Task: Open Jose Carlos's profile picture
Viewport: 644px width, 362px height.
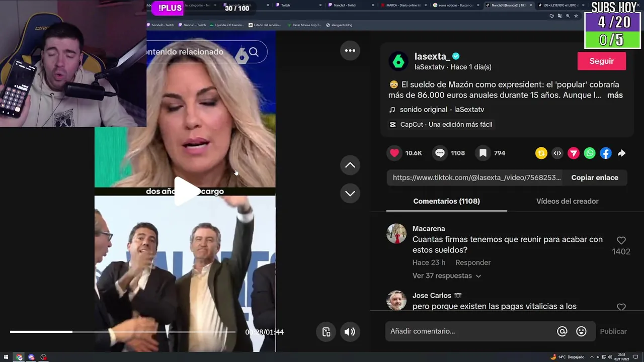Action: pos(396,300)
